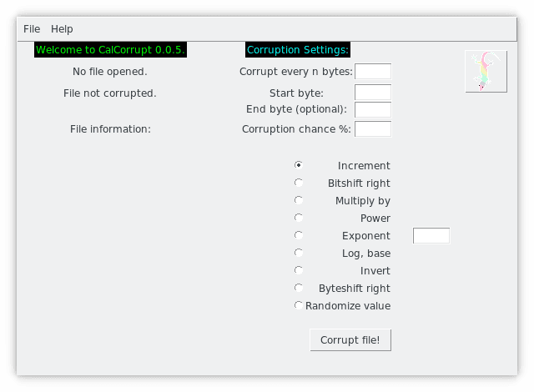Click the Start byte input field
534x392 pixels.
pyautogui.click(x=373, y=93)
